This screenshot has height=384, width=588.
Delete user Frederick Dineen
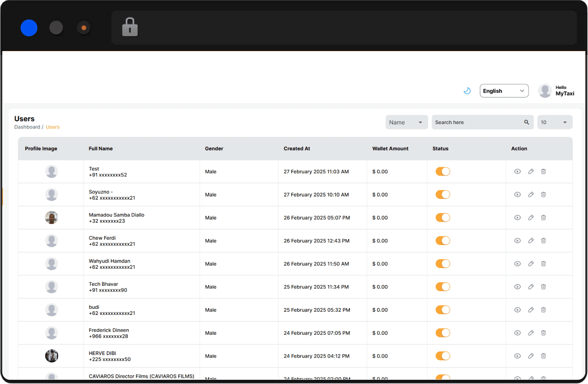coord(543,333)
